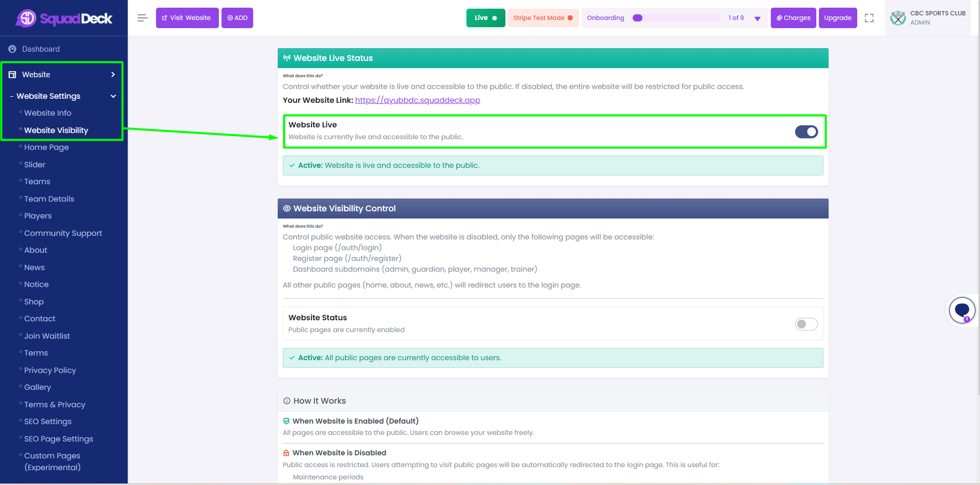Open Teams settings page
This screenshot has width=980, height=485.
point(37,182)
